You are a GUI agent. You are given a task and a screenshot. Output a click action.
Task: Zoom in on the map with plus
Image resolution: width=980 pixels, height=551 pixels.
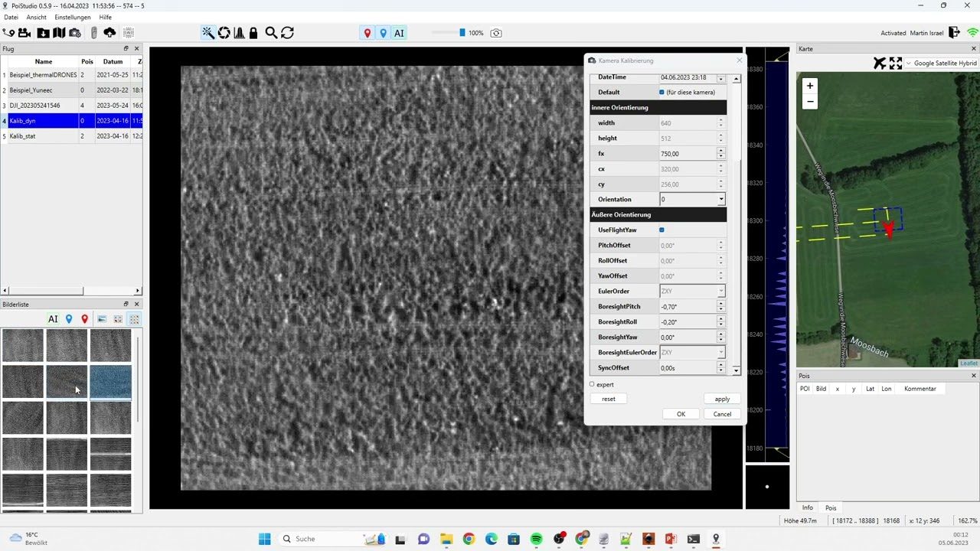coord(810,86)
